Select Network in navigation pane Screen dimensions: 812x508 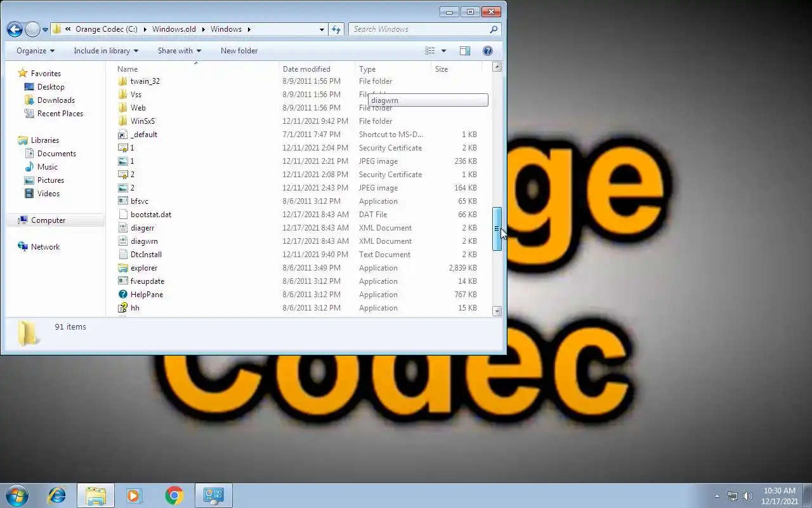(45, 247)
